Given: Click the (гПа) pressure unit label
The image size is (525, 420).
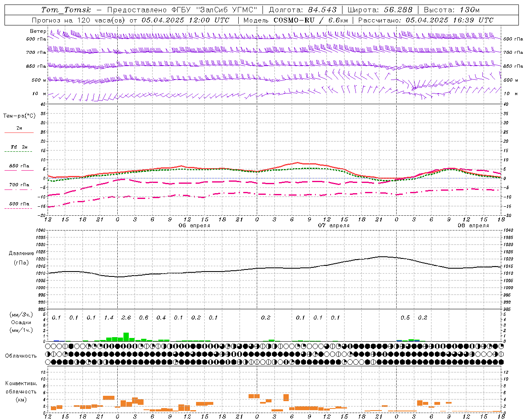Looking at the screenshot, I should pos(21,263).
